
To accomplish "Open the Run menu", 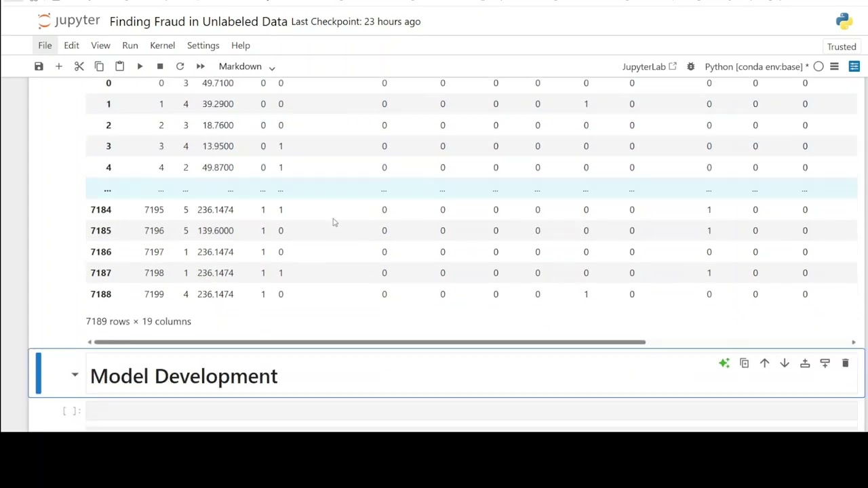I will pyautogui.click(x=130, y=45).
